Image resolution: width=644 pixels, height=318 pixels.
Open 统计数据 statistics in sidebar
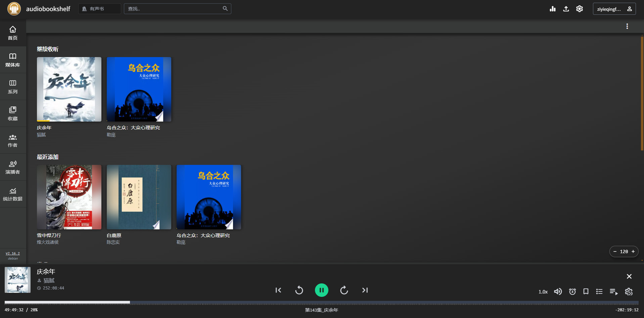13,194
